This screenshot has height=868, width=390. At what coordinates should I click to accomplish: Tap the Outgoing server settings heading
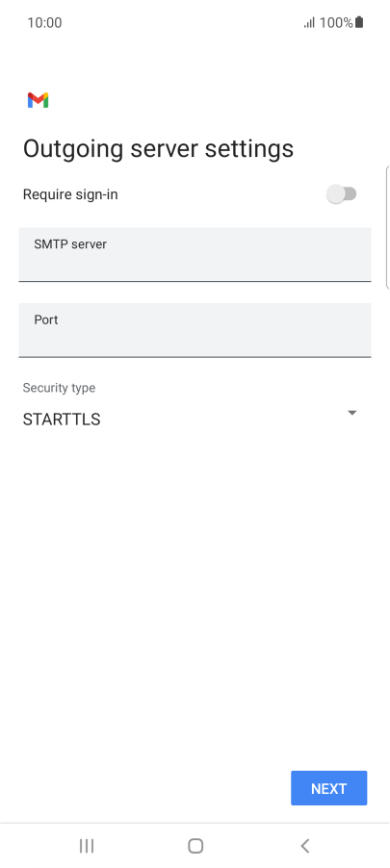(158, 149)
